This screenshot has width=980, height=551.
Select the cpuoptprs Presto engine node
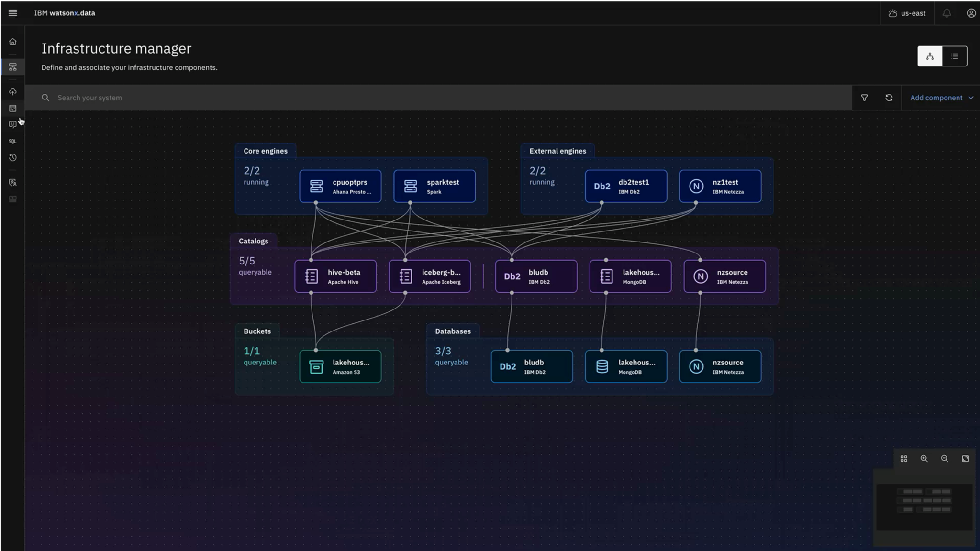tap(340, 186)
